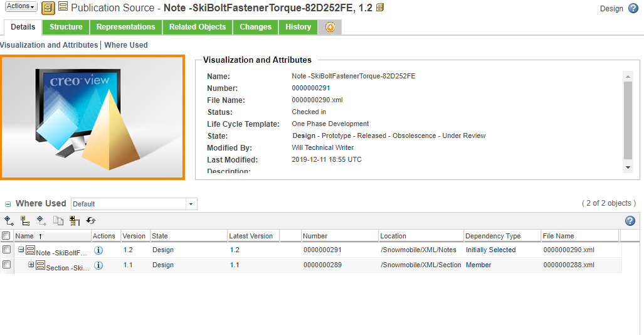644x335 pixels.
Task: Open the help icon beside Design
Action: (633, 8)
